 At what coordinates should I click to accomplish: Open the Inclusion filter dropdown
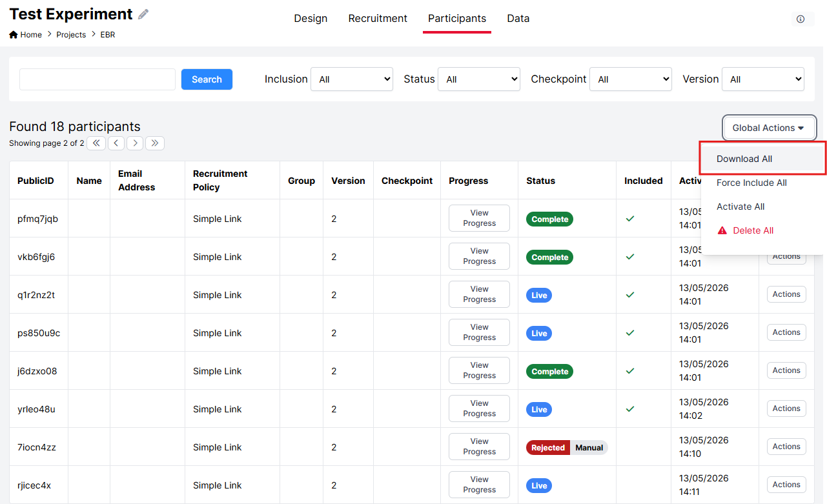point(352,79)
